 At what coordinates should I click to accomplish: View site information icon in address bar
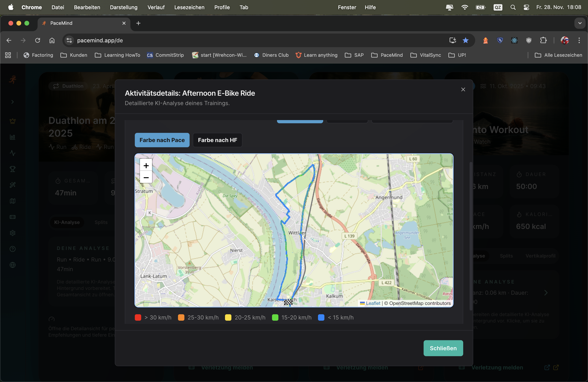69,40
